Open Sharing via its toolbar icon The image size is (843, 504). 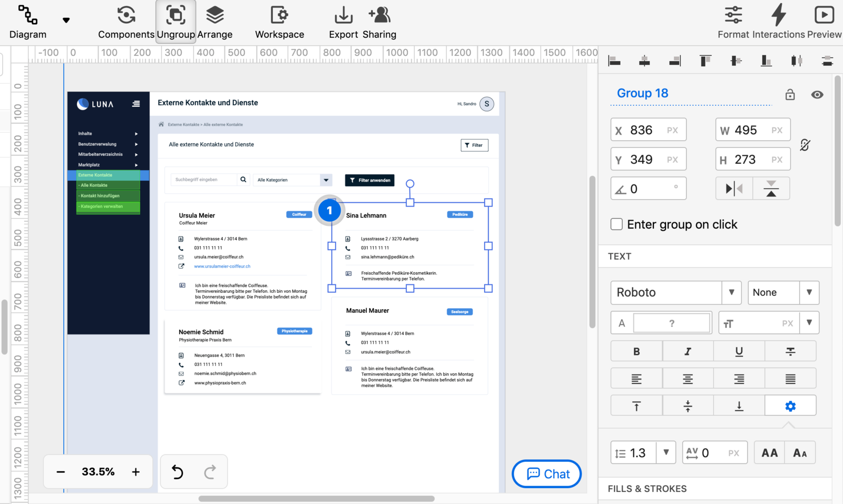point(379,16)
